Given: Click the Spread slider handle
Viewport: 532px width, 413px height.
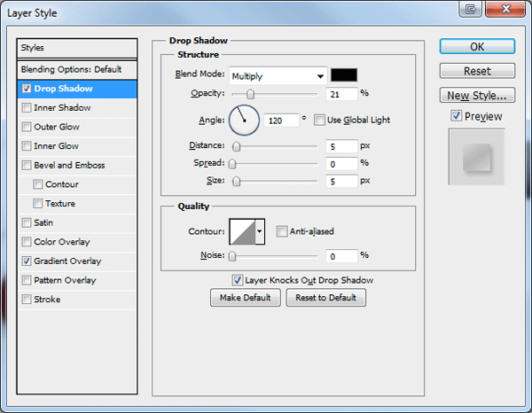Looking at the screenshot, I should click(x=232, y=164).
